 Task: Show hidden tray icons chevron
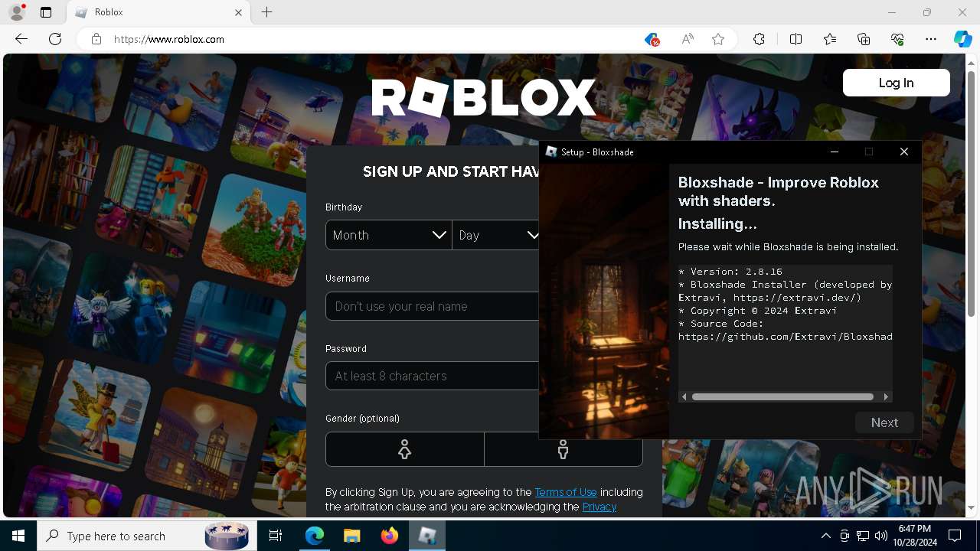click(x=825, y=536)
